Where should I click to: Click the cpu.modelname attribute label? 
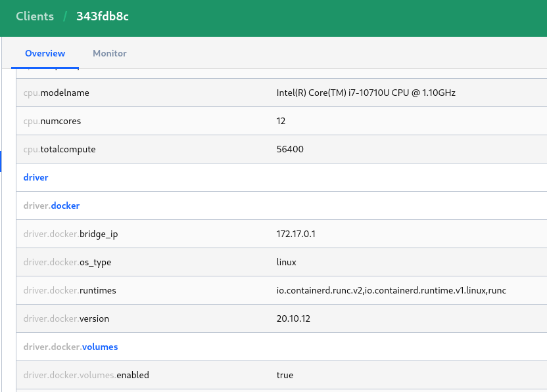click(x=56, y=93)
